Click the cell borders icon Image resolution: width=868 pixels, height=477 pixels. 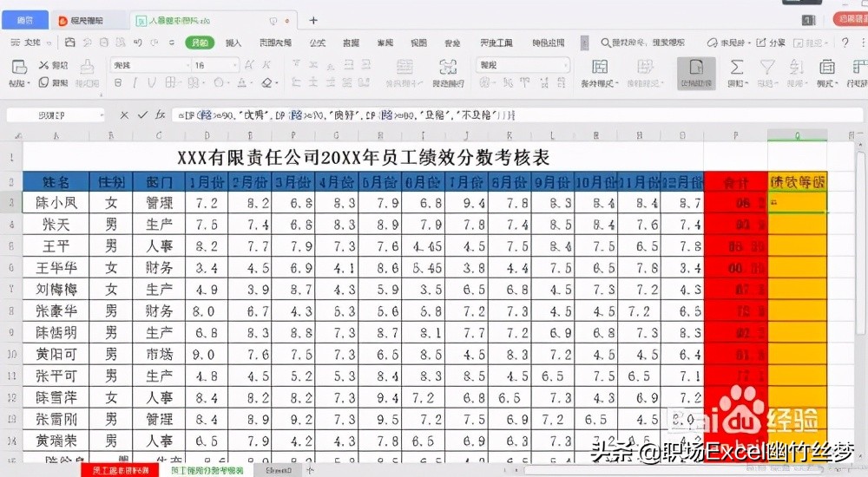click(x=169, y=83)
